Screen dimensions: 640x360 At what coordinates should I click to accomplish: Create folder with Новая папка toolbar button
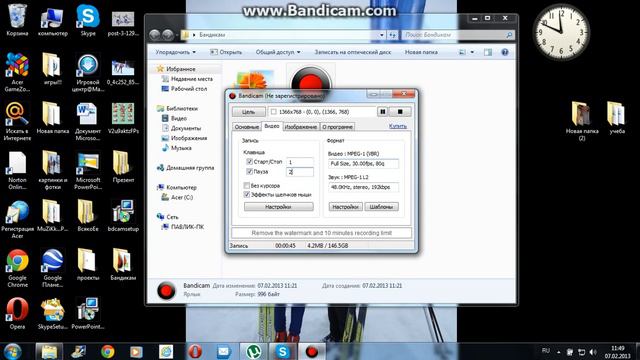pos(421,52)
